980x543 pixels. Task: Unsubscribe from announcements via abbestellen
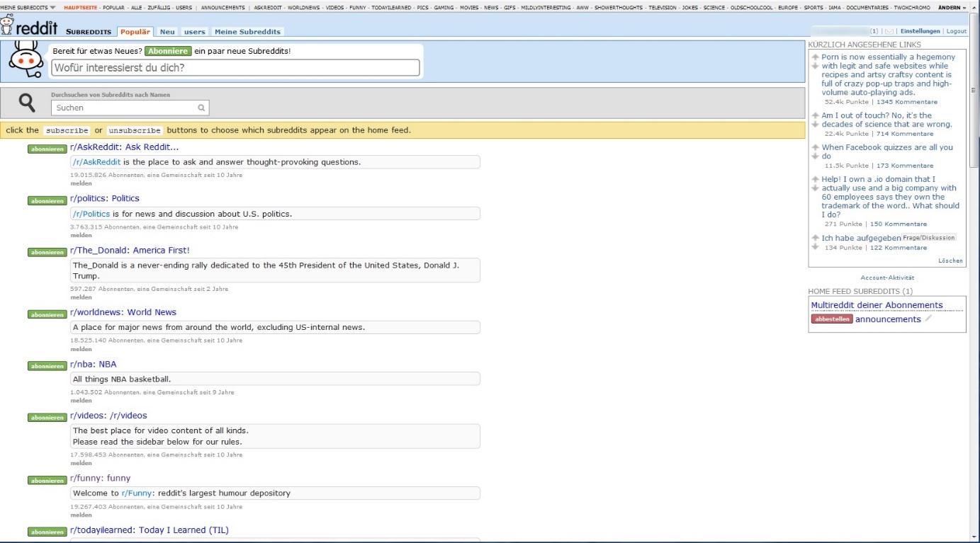(x=831, y=319)
